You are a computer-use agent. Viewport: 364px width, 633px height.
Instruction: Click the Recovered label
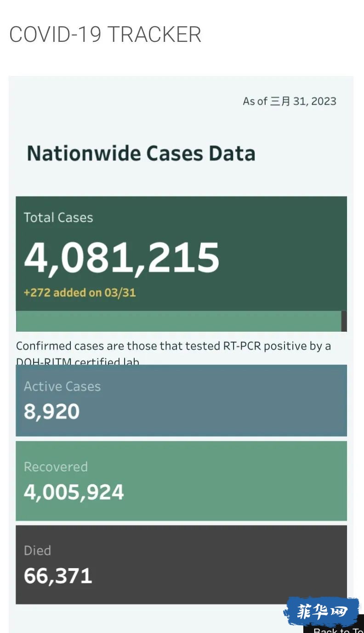(x=56, y=466)
